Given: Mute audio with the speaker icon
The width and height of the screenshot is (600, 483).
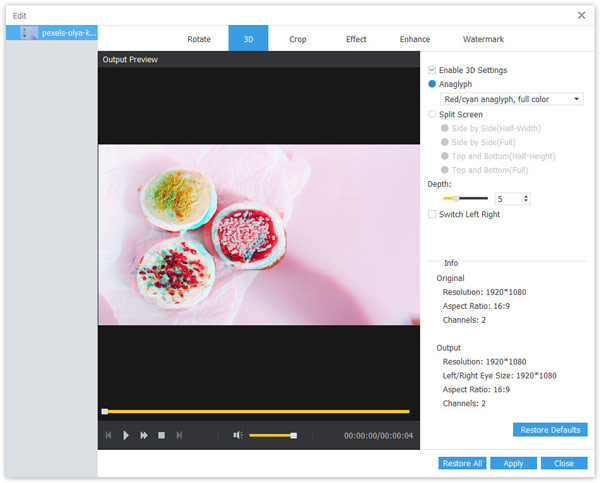Looking at the screenshot, I should [238, 435].
